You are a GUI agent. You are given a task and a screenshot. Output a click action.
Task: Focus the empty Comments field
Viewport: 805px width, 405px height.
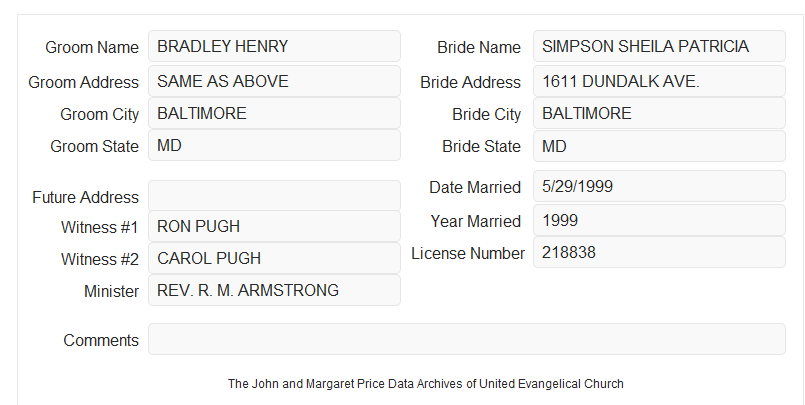[x=467, y=339]
